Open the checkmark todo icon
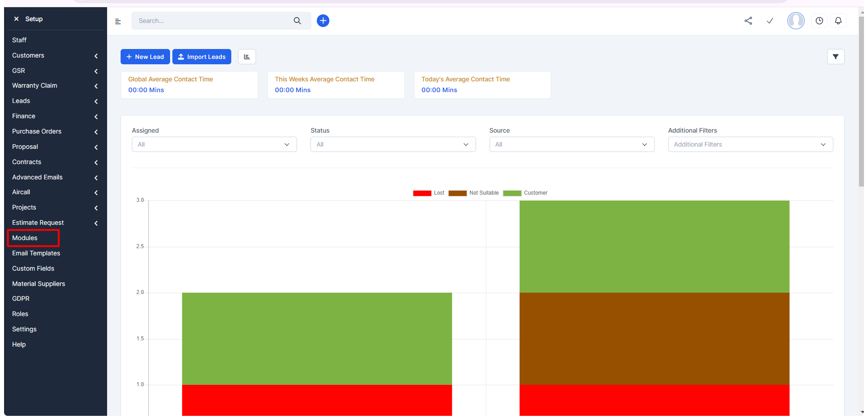Viewport: 868px width, 419px height. pyautogui.click(x=770, y=21)
